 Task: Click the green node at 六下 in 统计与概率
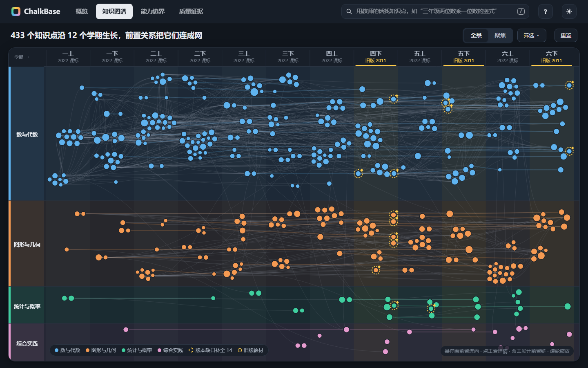pyautogui.click(x=568, y=306)
